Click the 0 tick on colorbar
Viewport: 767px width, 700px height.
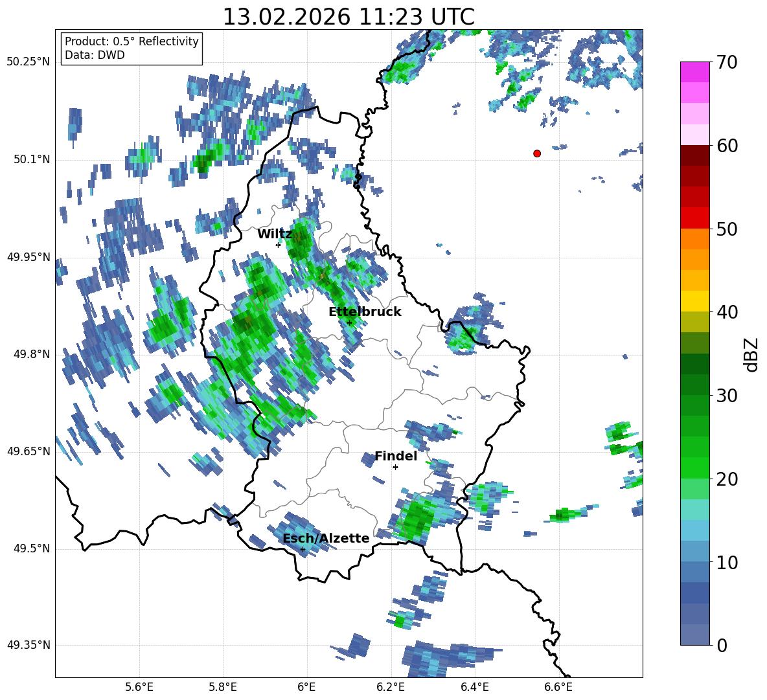(x=722, y=645)
